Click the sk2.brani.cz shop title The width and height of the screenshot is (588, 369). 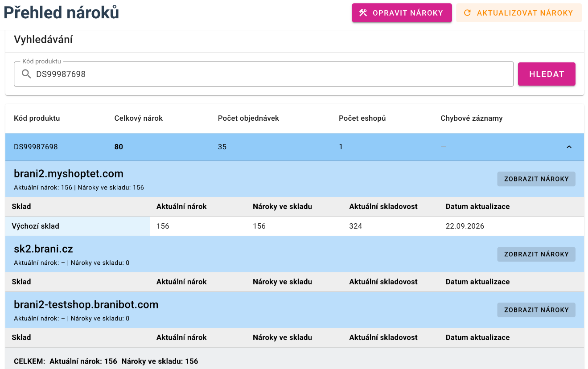point(44,249)
